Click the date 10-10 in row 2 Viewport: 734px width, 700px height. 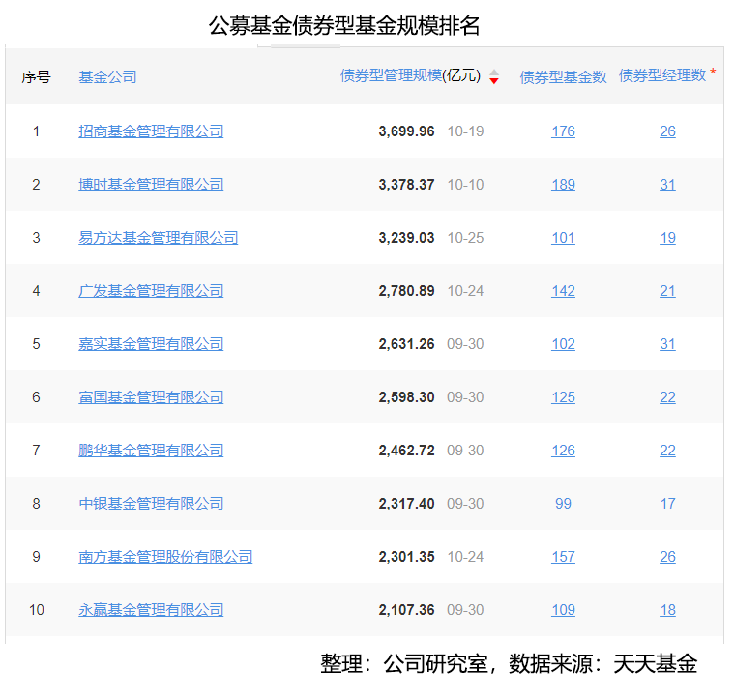(x=465, y=185)
